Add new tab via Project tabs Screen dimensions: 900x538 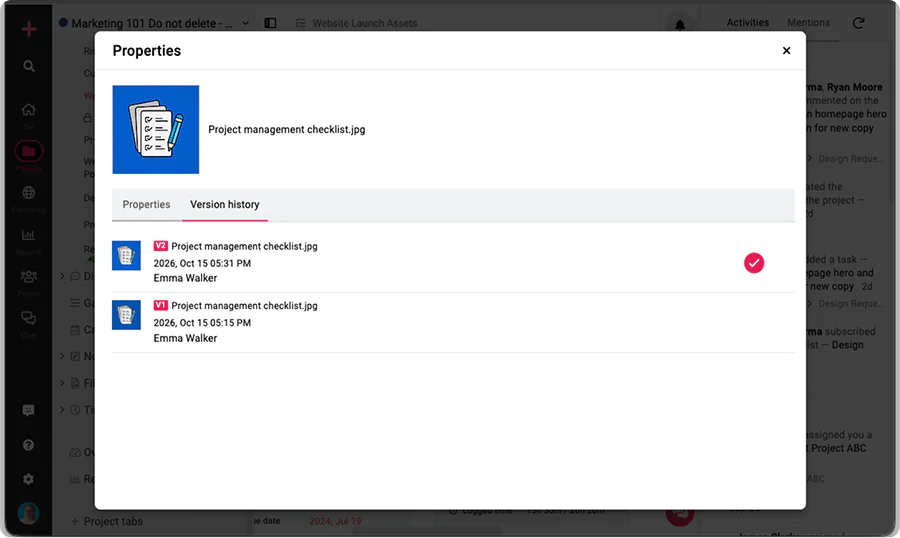click(106, 521)
